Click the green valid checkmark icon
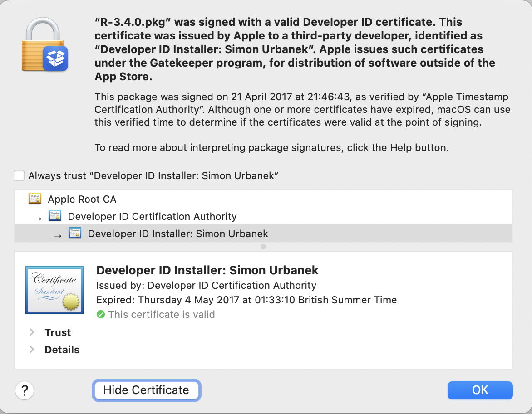532x414 pixels. (101, 314)
